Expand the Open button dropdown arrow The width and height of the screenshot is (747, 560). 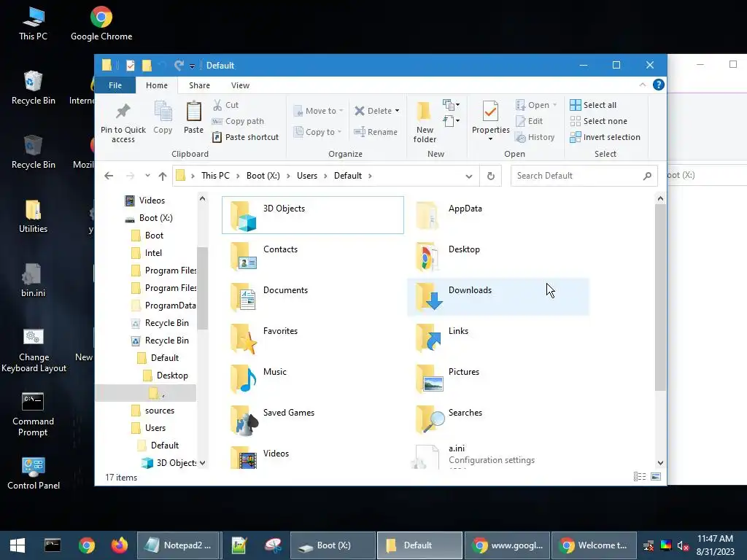point(554,105)
